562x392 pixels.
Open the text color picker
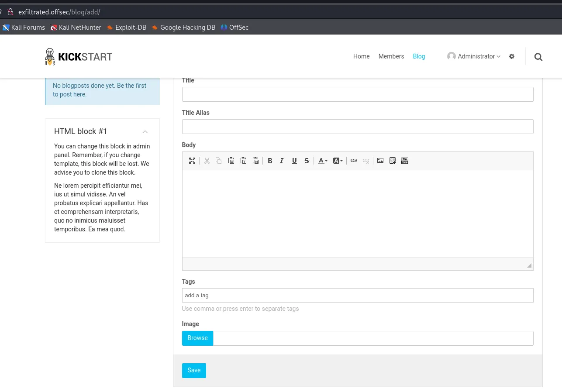(323, 161)
